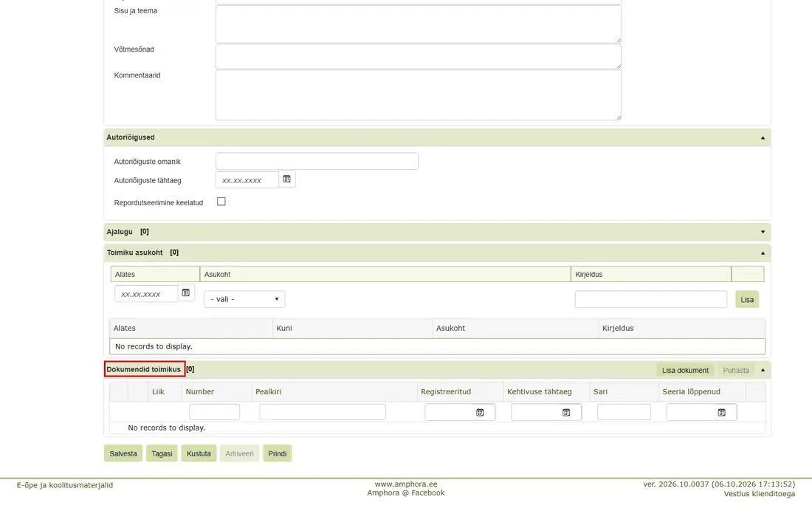Open calendar for Autoriõiguste tähtaeg date
This screenshot has width=812, height=508.
[286, 179]
